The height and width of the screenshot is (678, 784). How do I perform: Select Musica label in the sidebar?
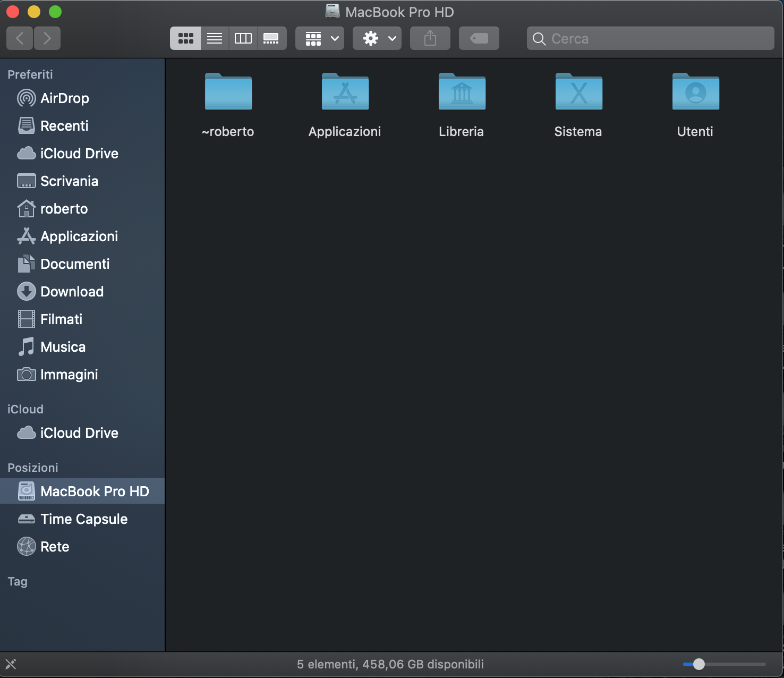(x=63, y=347)
